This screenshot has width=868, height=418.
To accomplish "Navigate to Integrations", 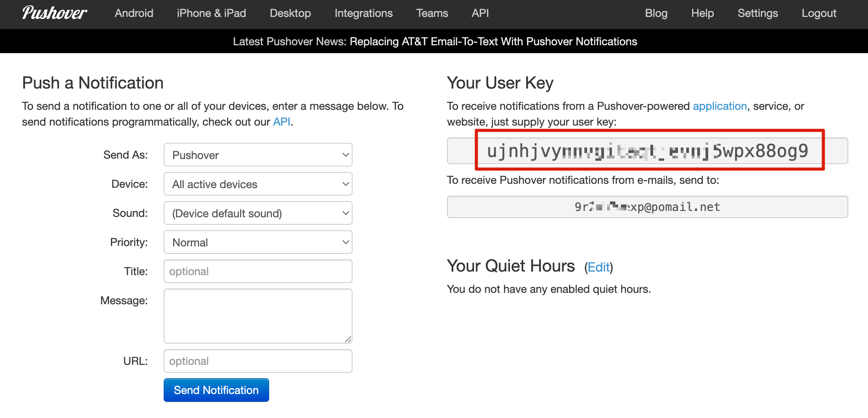I will tap(364, 13).
